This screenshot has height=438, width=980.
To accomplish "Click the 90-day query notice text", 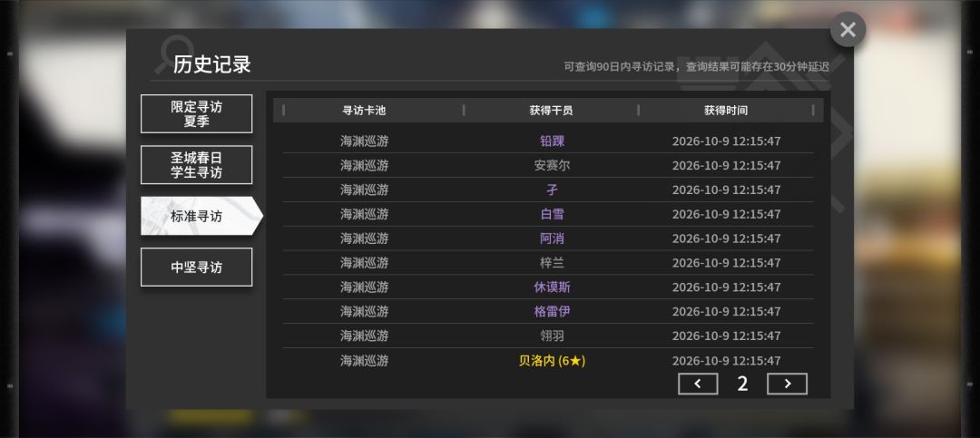I will [x=696, y=67].
